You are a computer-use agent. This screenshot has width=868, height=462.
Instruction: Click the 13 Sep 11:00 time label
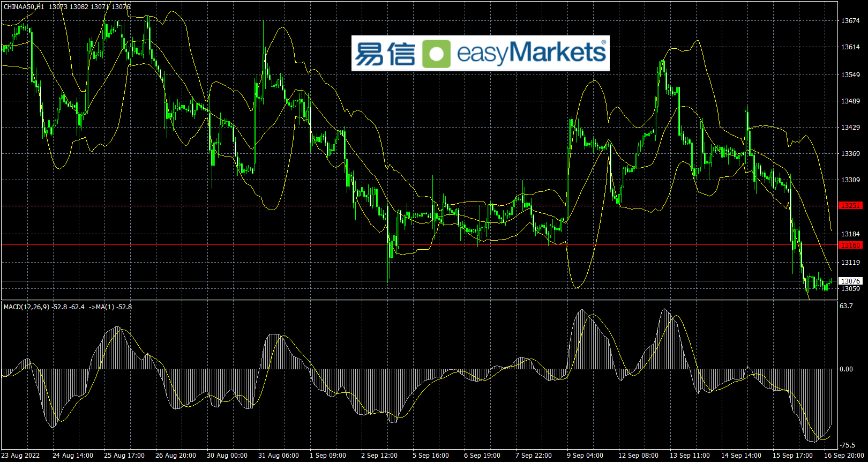tap(690, 456)
